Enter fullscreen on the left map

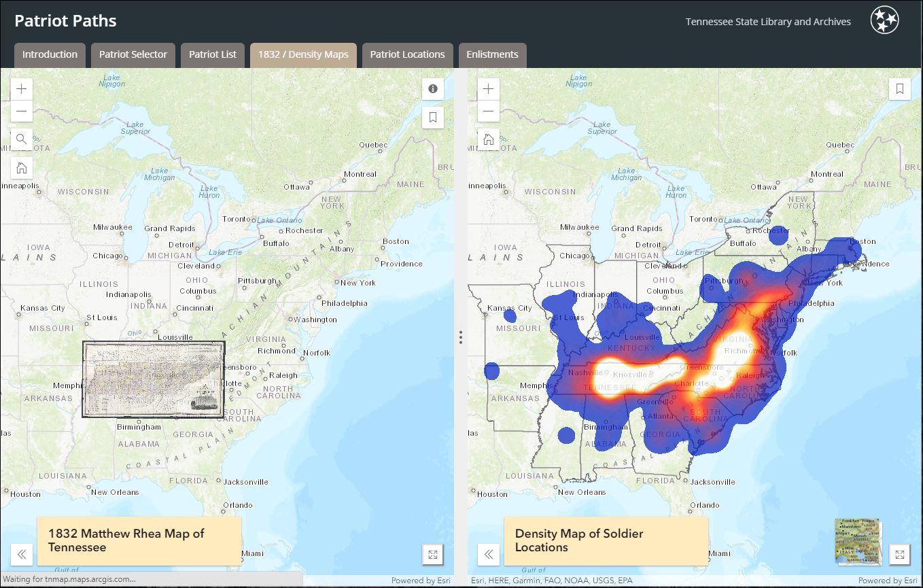433,554
